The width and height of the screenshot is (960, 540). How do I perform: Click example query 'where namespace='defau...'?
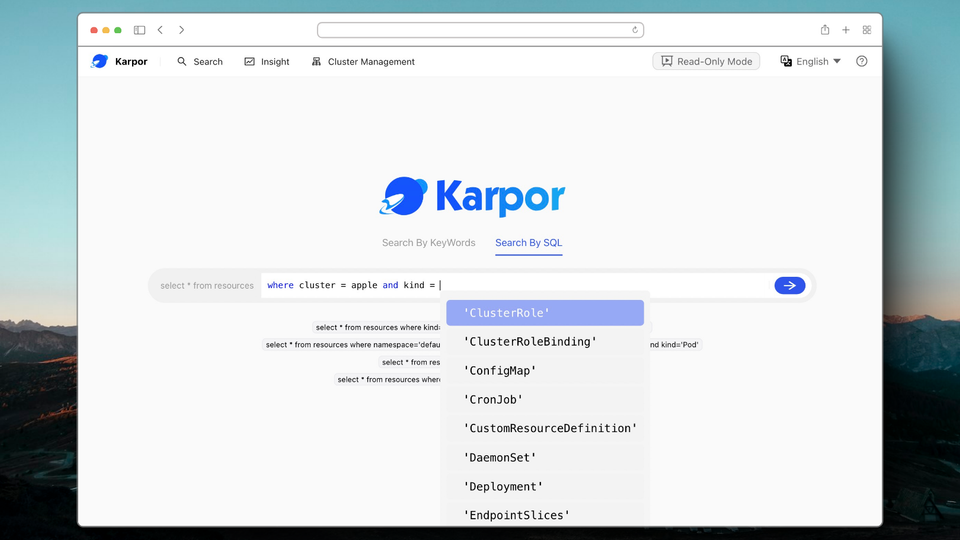[x=351, y=345]
